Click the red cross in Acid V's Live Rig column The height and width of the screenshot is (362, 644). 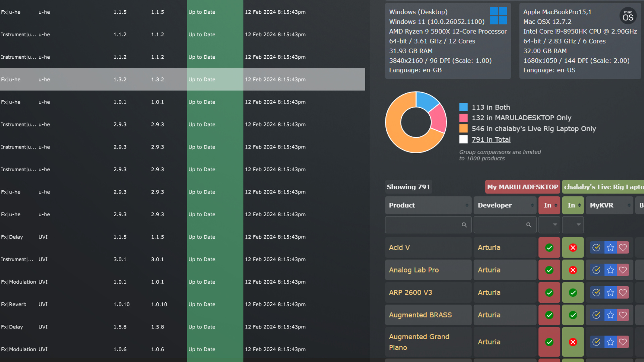pyautogui.click(x=573, y=248)
